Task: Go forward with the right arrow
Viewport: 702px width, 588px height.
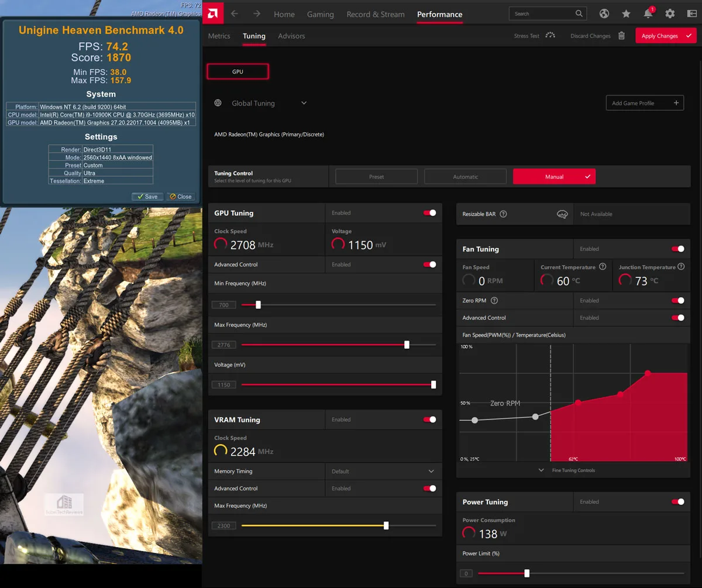Action: (x=257, y=13)
